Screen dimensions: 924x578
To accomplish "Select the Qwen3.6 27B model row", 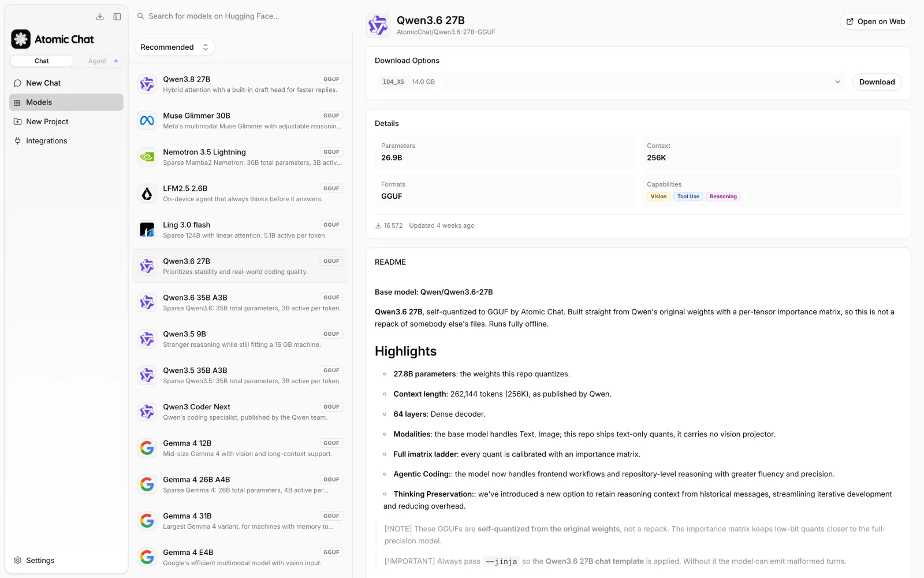I will tap(240, 266).
